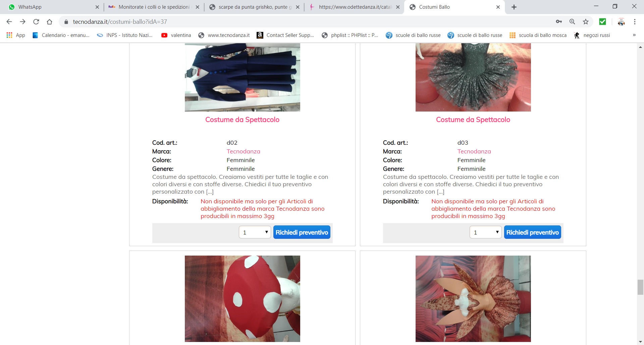
Task: Open the browser zoom magnifier icon
Action: pyautogui.click(x=572, y=22)
